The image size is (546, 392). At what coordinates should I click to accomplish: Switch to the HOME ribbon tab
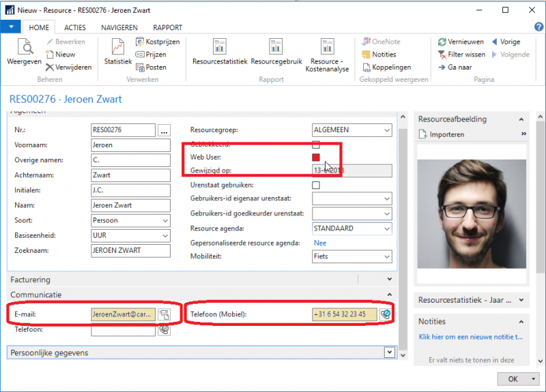[x=39, y=27]
